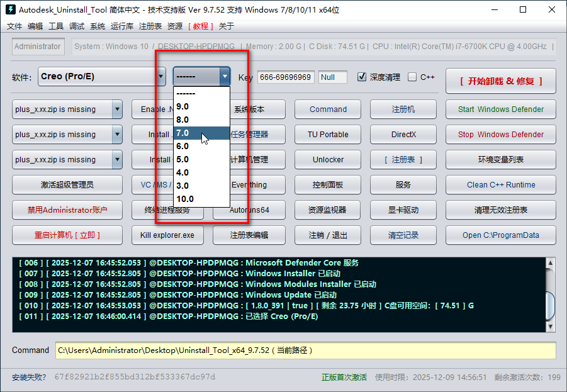
Task: Click the DirectX button
Action: 403,135
